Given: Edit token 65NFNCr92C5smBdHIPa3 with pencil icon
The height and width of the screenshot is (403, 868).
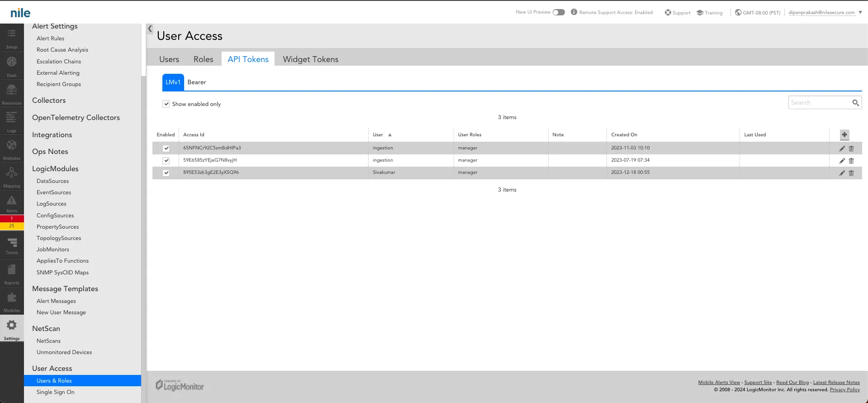Looking at the screenshot, I should coord(842,149).
